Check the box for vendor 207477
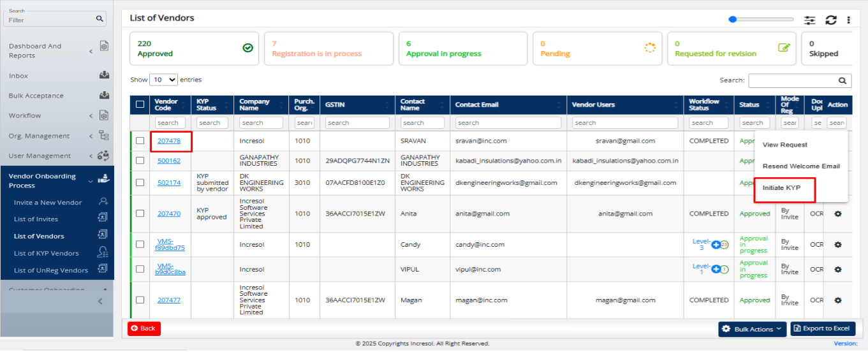The image size is (868, 357). [x=140, y=300]
